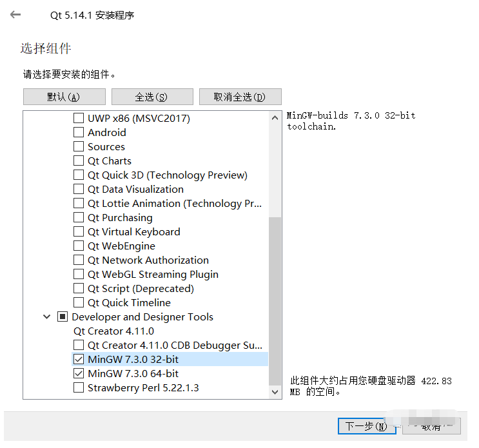The image size is (479, 448).
Task: Check Qt Creator 4.11.0 CDB Debugger checkbox
Action: 79,345
